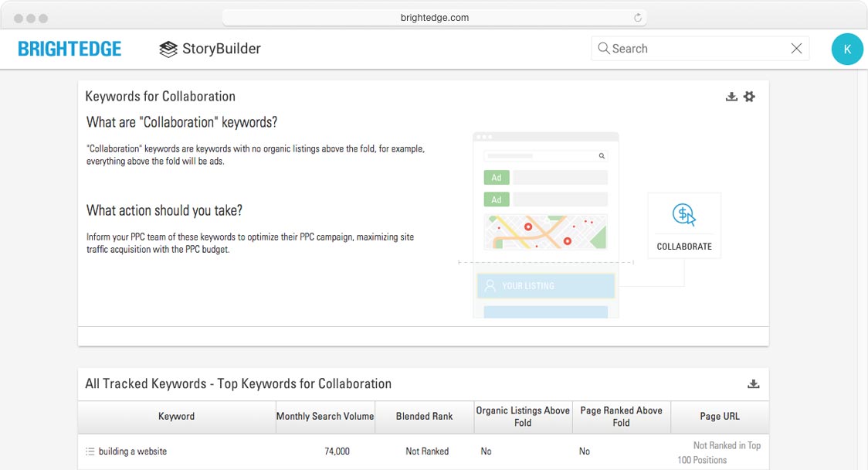Download the Keywords for Collaboration card
This screenshot has width=868, height=470.
pyautogui.click(x=731, y=97)
